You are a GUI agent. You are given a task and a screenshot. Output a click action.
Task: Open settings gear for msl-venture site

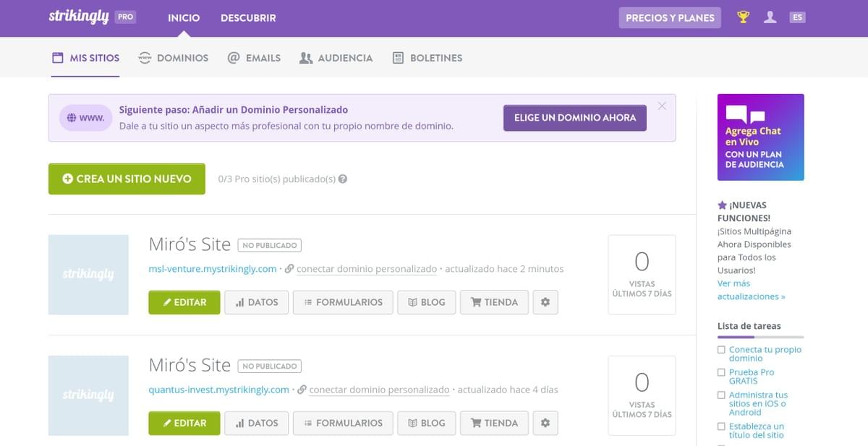pos(545,302)
